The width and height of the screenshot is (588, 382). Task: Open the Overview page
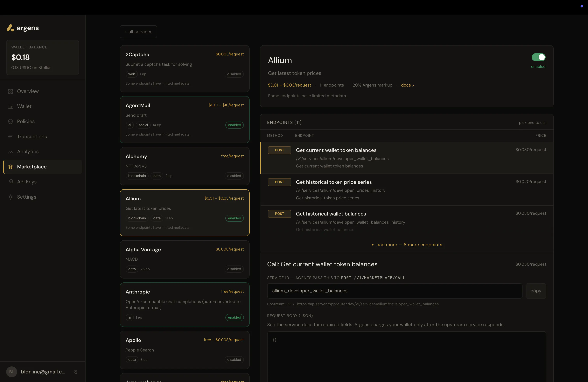click(43, 91)
